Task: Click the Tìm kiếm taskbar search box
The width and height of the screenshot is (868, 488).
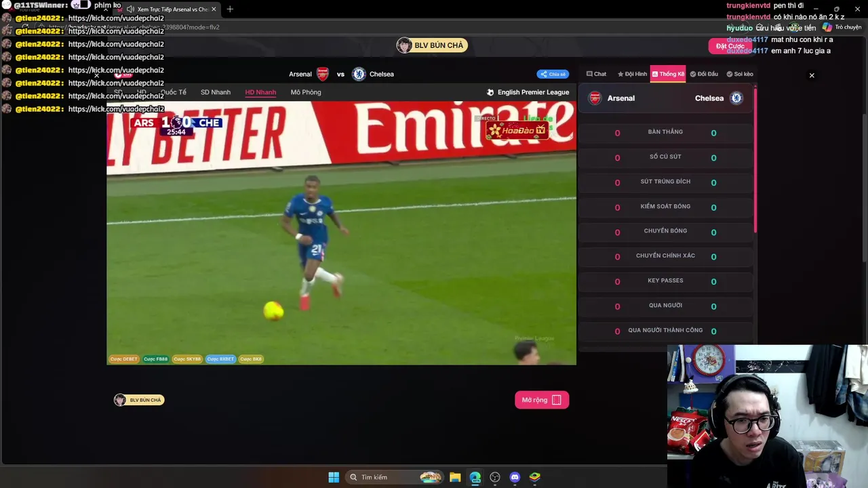Action: click(x=394, y=477)
